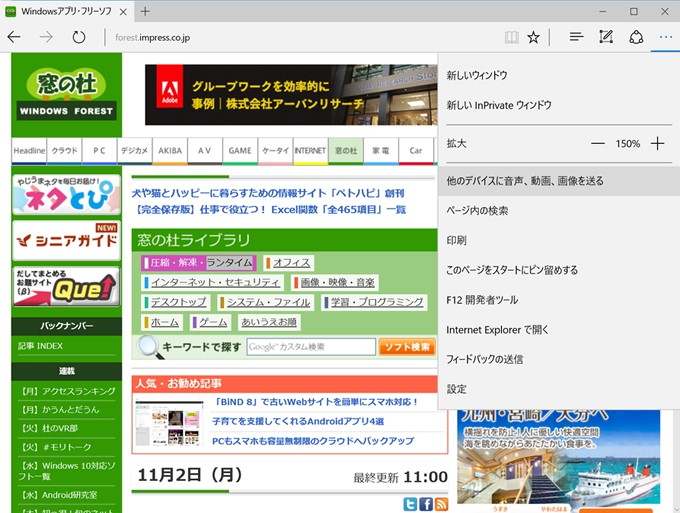Open Excel関数 全465項目 article link

(269, 210)
